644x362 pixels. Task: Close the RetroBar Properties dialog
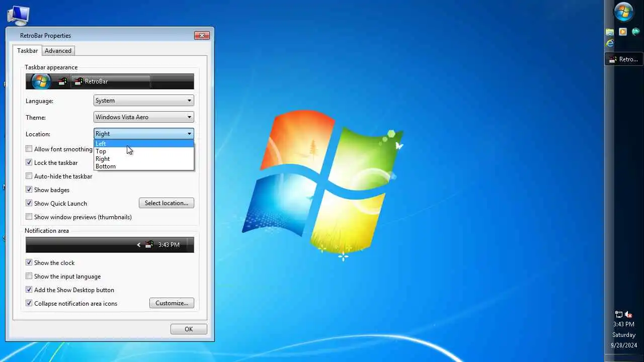(202, 35)
